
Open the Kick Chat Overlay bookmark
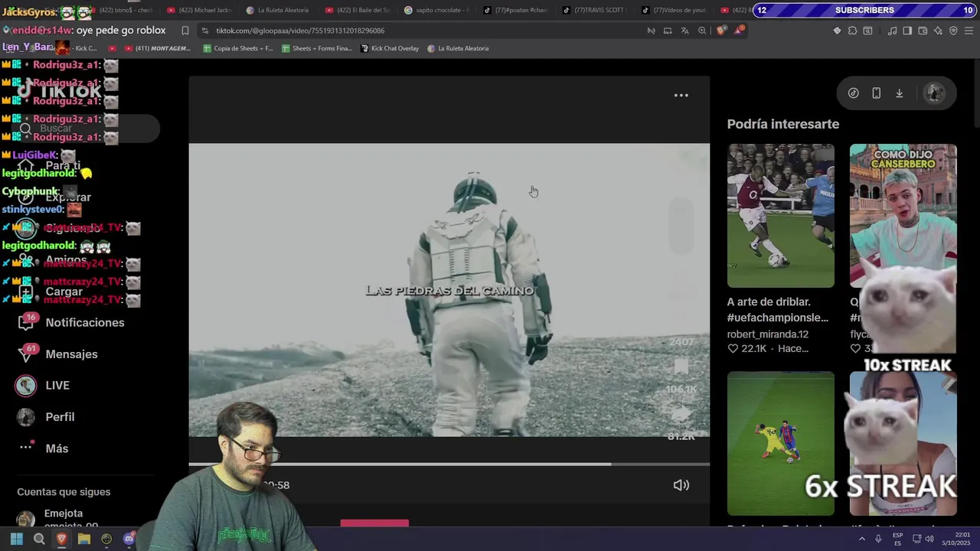point(390,48)
